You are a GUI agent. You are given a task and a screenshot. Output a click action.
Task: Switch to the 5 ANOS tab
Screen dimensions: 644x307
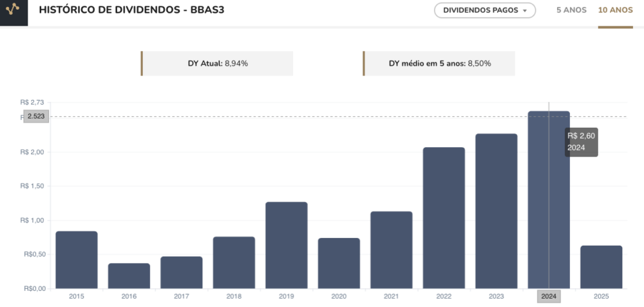click(571, 10)
